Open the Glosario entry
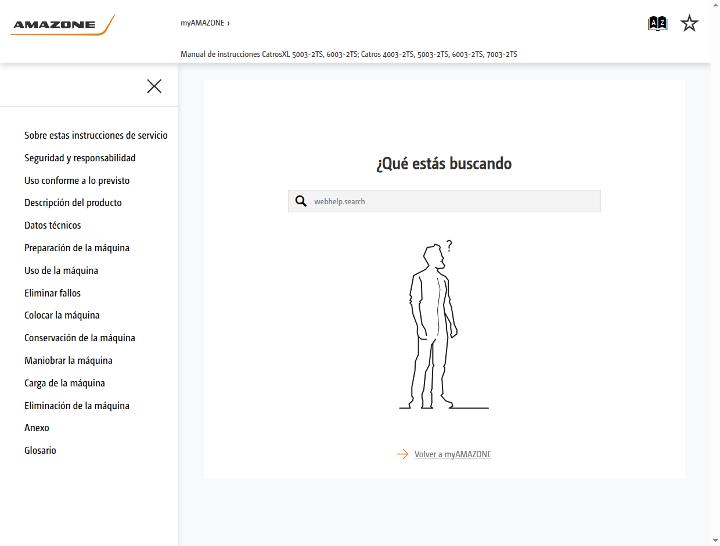This screenshot has height=546, width=720. click(40, 450)
